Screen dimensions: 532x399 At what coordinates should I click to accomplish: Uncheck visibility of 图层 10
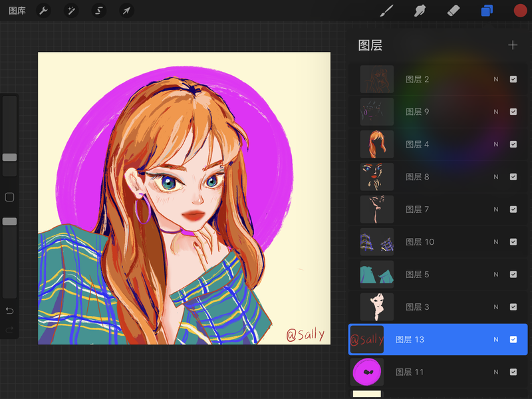(513, 242)
